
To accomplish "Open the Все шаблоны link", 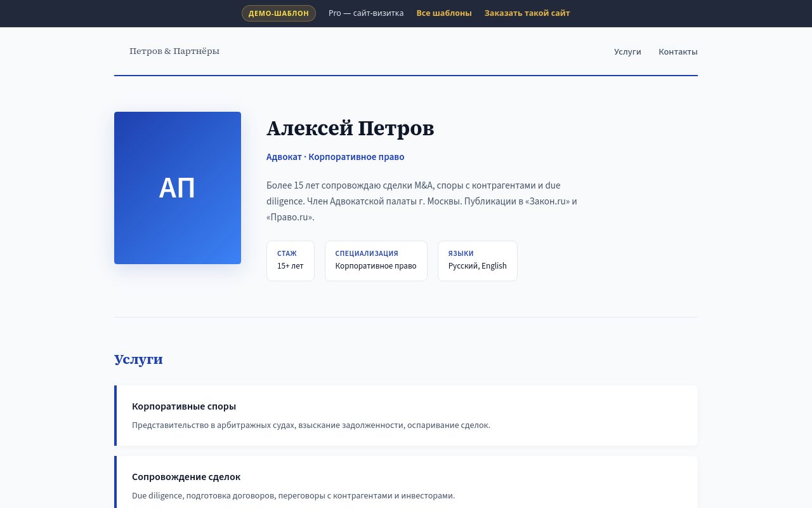I will [444, 13].
